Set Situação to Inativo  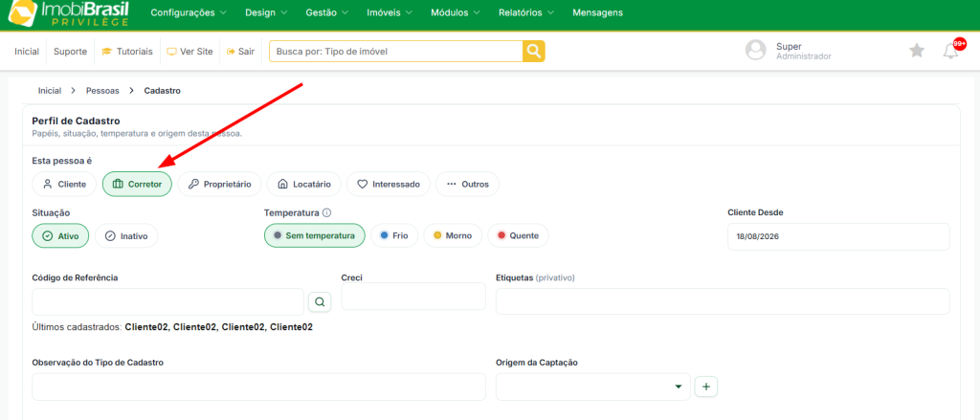[x=126, y=236]
